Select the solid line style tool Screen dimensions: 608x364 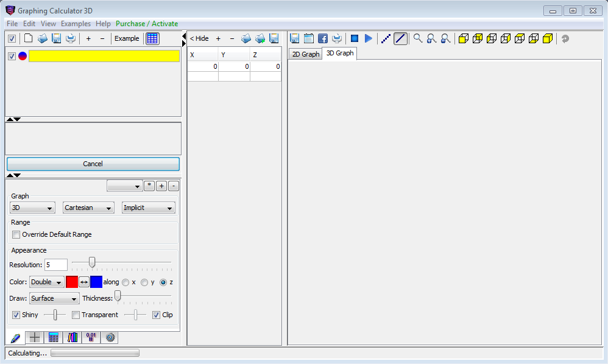click(x=400, y=38)
